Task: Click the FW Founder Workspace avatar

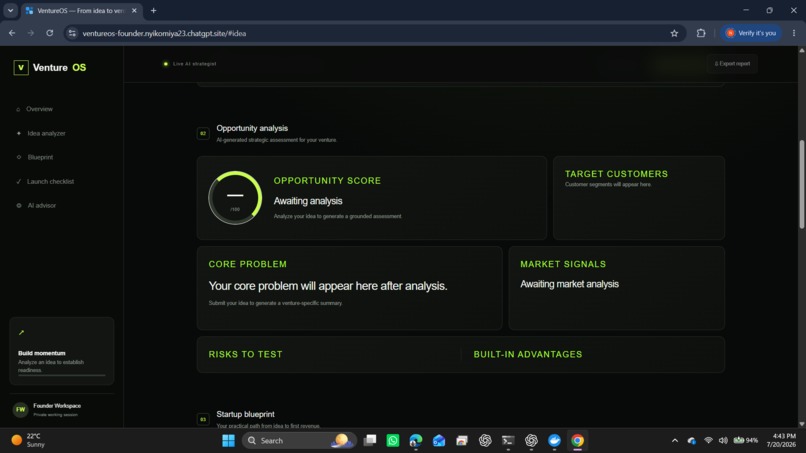Action: click(x=21, y=409)
